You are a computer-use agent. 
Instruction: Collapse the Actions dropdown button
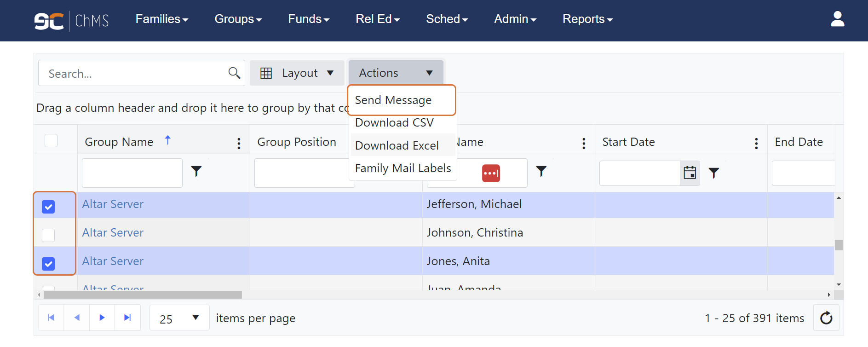(396, 73)
